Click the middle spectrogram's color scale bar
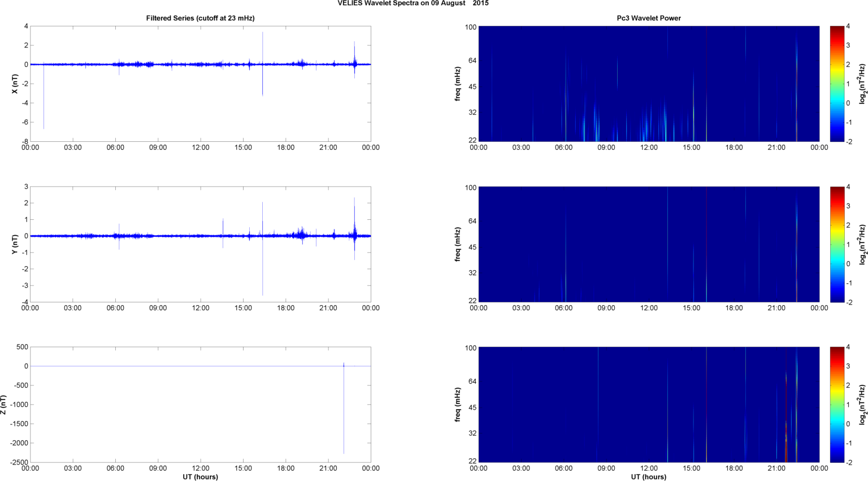The image size is (868, 481). point(837,244)
